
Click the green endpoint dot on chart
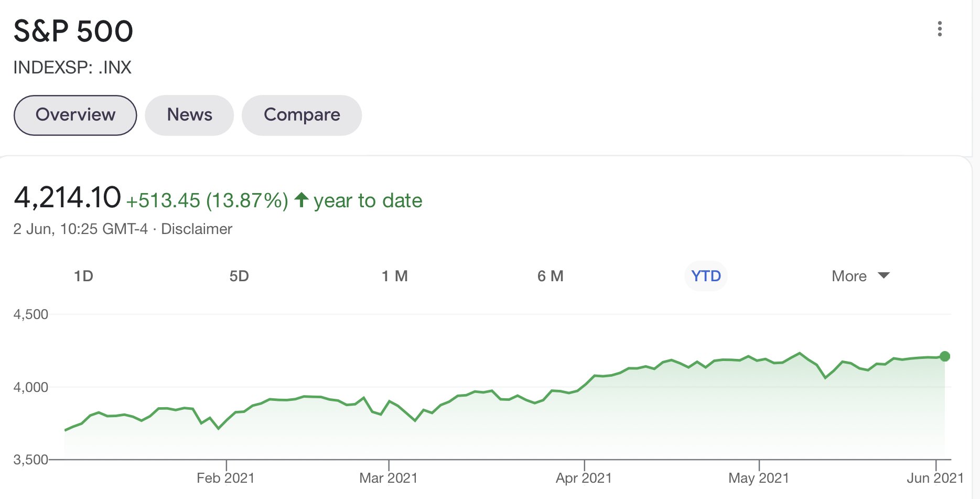[945, 356]
